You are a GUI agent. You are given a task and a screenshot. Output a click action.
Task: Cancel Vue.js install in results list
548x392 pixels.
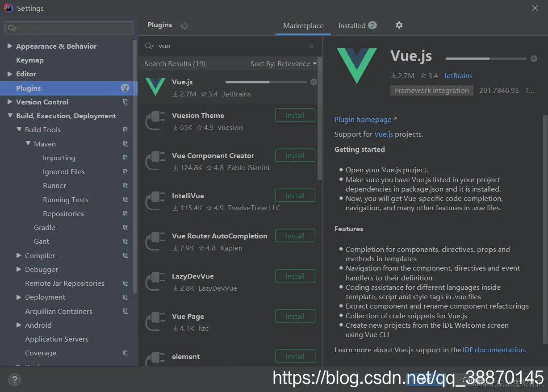[314, 82]
